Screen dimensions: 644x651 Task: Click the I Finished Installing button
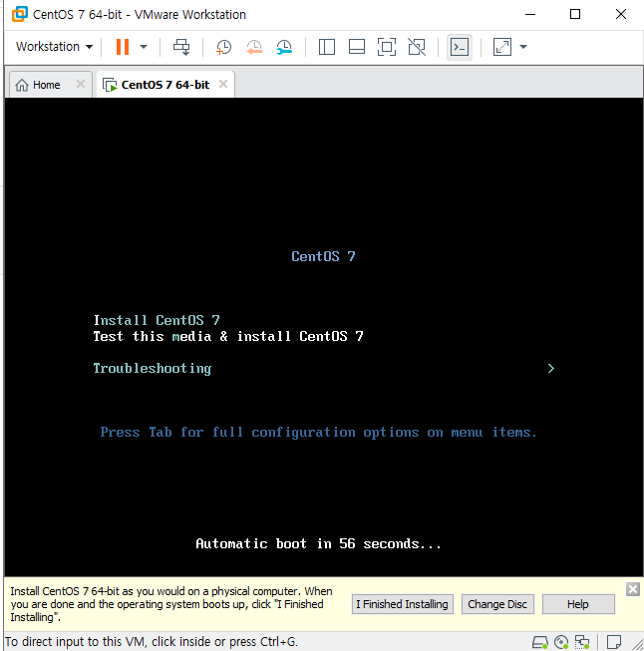(403, 604)
